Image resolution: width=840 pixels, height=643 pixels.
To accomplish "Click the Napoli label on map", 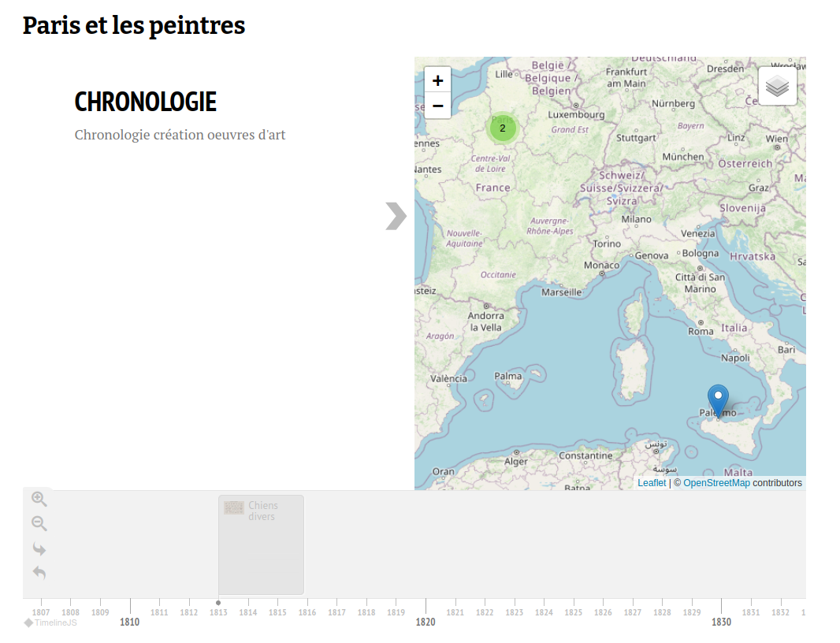I will tap(735, 358).
